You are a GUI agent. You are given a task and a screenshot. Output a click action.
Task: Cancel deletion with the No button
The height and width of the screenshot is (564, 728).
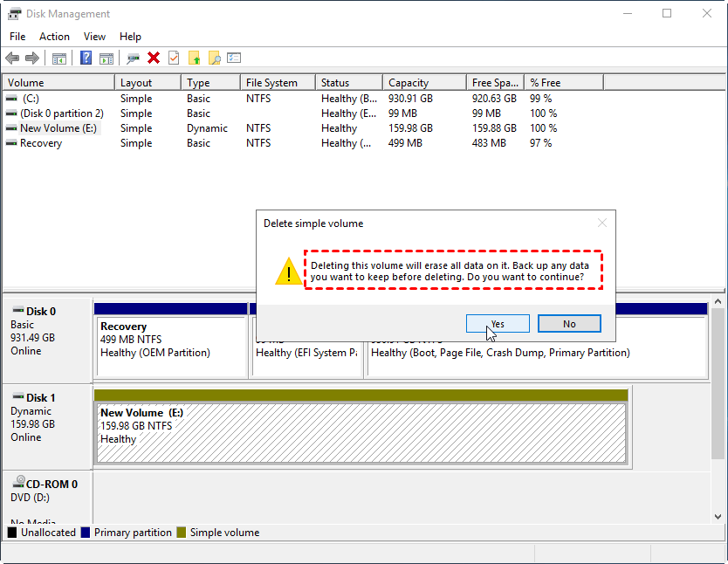[569, 324]
